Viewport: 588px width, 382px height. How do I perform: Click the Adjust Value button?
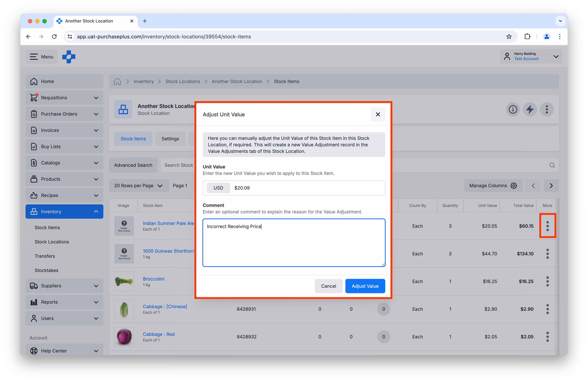tap(365, 286)
